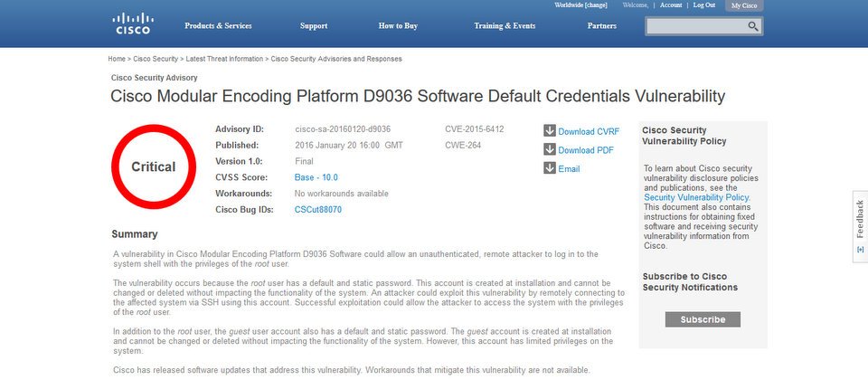Click the Cisco logo
The height and width of the screenshot is (380, 868).
point(133,24)
